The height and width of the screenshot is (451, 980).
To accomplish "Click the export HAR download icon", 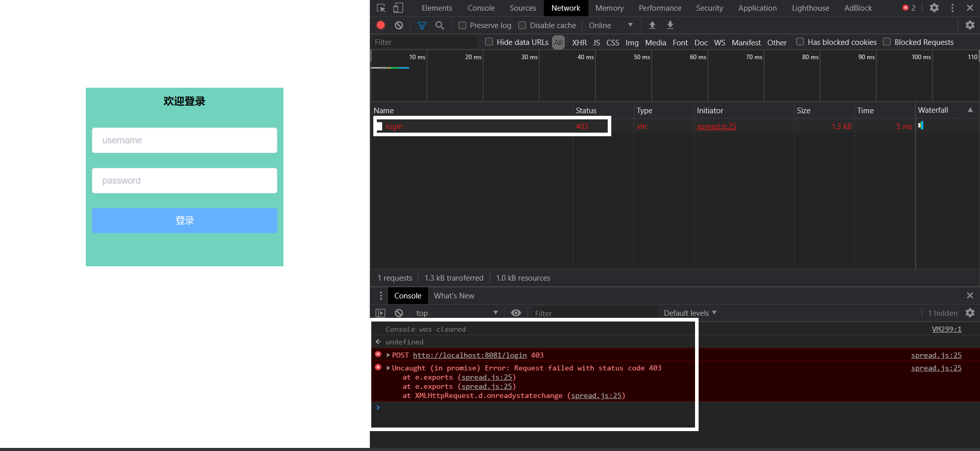I will point(670,25).
